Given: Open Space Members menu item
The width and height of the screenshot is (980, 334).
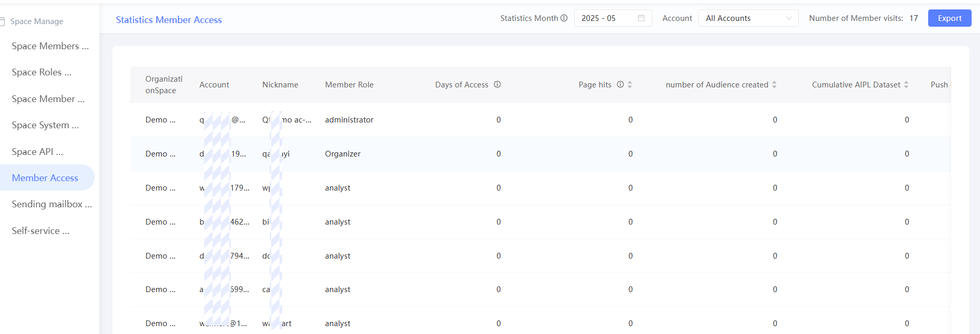Looking at the screenshot, I should pyautogui.click(x=50, y=46).
